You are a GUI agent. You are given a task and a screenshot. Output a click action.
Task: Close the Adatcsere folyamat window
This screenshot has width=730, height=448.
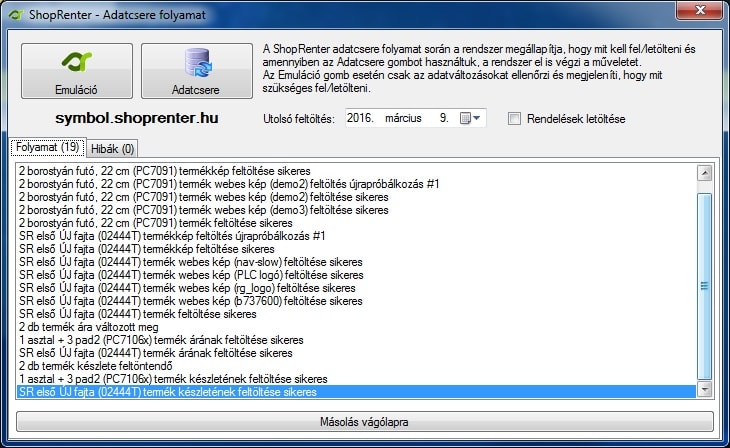click(700, 10)
